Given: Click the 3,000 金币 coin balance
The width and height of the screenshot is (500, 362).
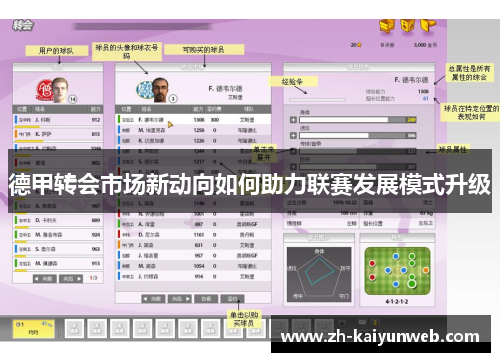Looking at the screenshot, I should pyautogui.click(x=425, y=45).
